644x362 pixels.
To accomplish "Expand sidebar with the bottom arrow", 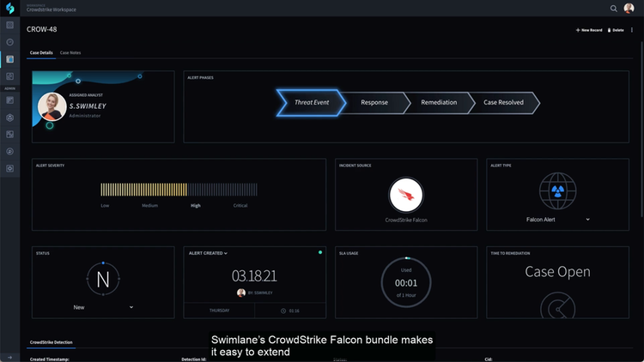I will (x=9, y=358).
